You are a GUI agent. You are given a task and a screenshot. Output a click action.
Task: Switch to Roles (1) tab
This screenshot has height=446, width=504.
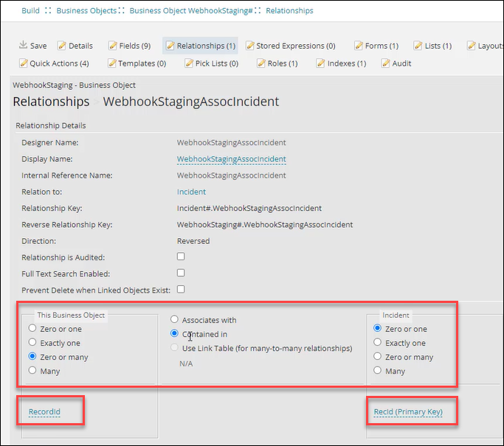point(277,63)
